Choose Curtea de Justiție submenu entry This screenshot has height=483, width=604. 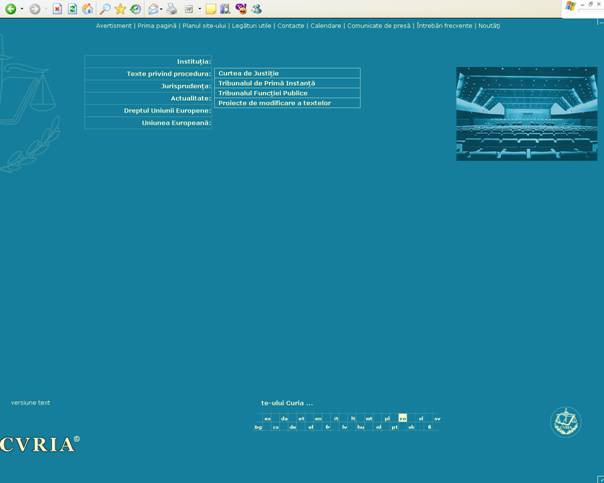[287, 73]
